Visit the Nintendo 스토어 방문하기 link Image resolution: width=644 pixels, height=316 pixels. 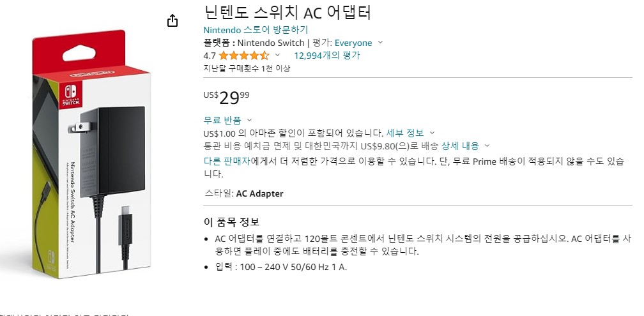coord(255,29)
